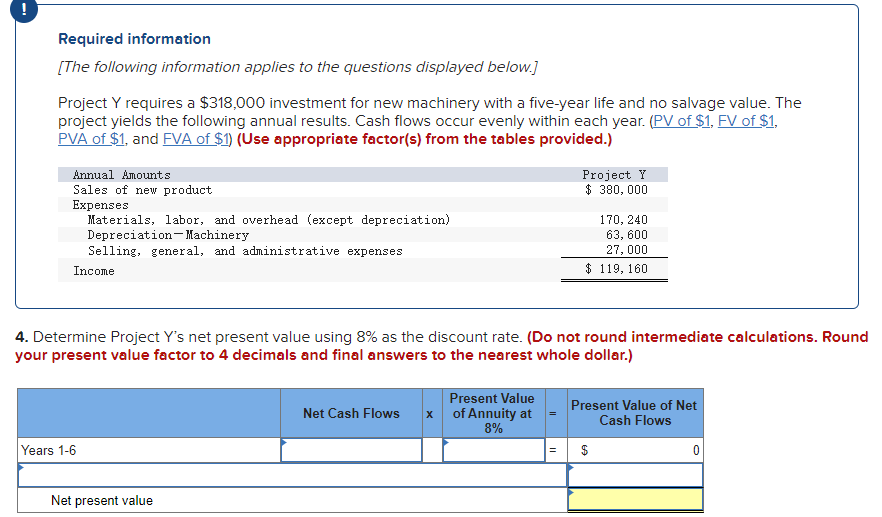This screenshot has width=882, height=517.
Task: Click the Depreciation—Machinery row label
Action: (x=168, y=235)
